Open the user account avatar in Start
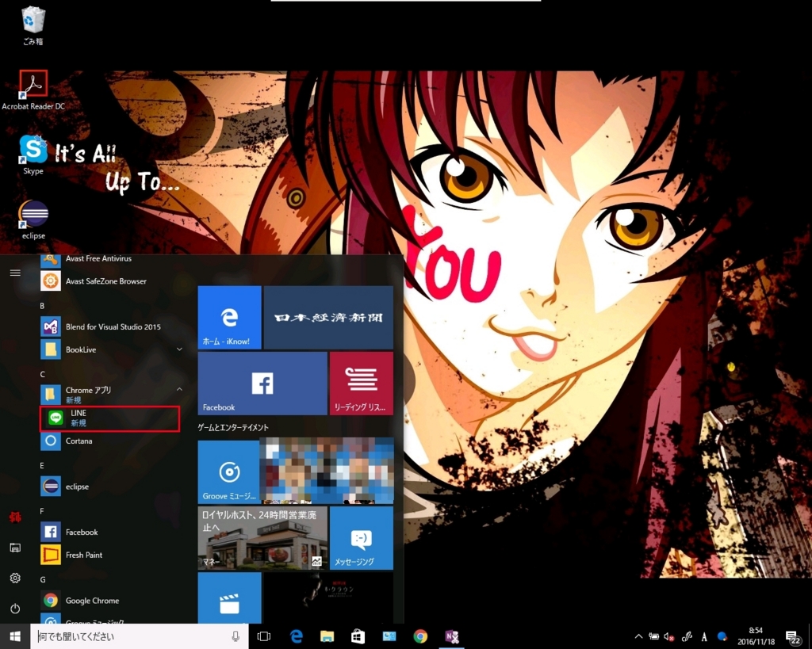The image size is (812, 649). [15, 517]
